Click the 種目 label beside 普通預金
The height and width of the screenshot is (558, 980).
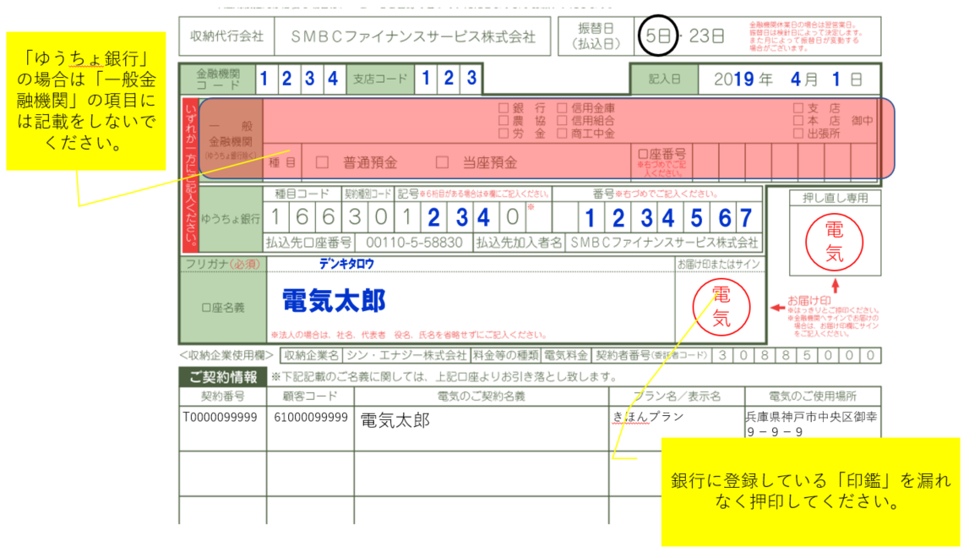(x=282, y=162)
